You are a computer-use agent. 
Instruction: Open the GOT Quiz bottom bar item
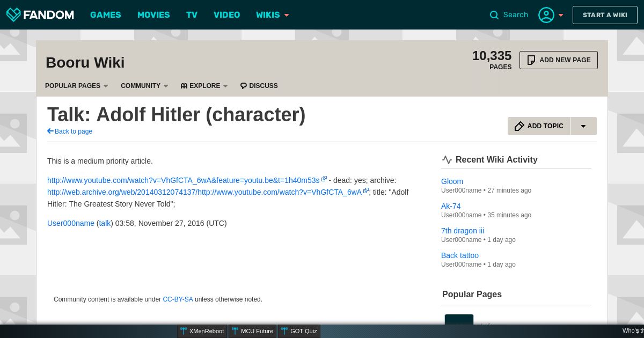[x=299, y=331]
